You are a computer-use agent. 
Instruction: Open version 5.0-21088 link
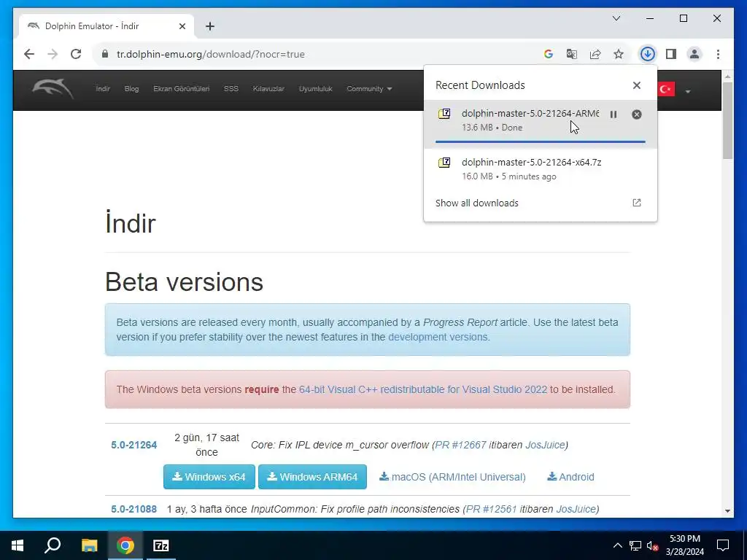[x=134, y=509]
